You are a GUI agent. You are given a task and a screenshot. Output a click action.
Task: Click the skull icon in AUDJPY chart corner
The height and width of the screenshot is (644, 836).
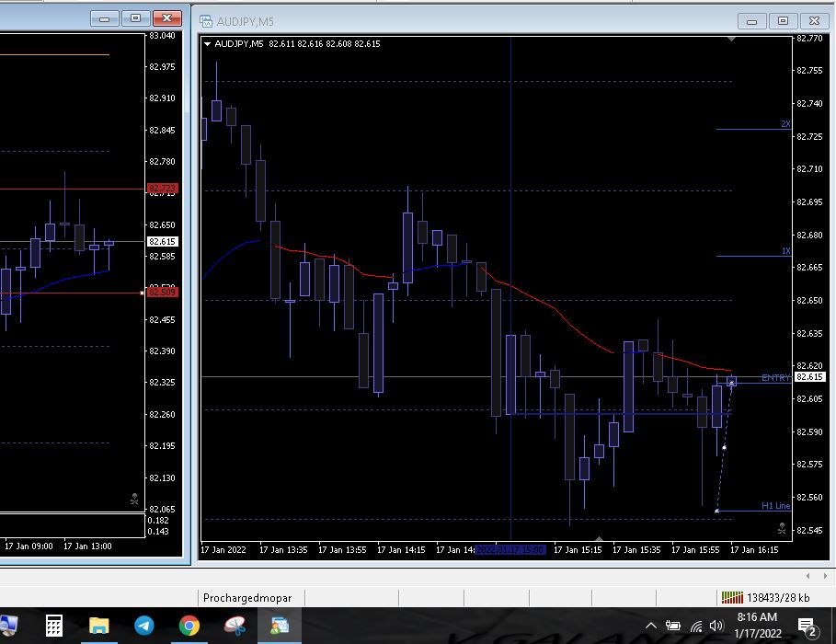(782, 528)
